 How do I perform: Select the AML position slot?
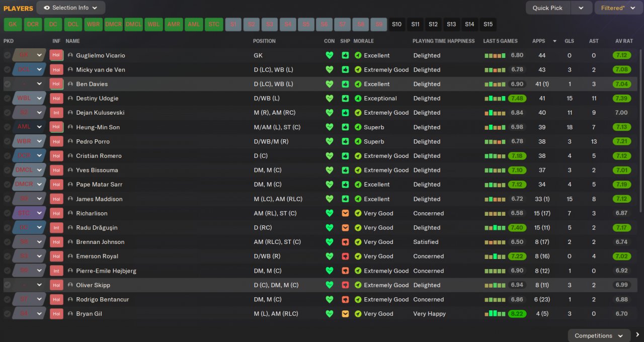(194, 24)
